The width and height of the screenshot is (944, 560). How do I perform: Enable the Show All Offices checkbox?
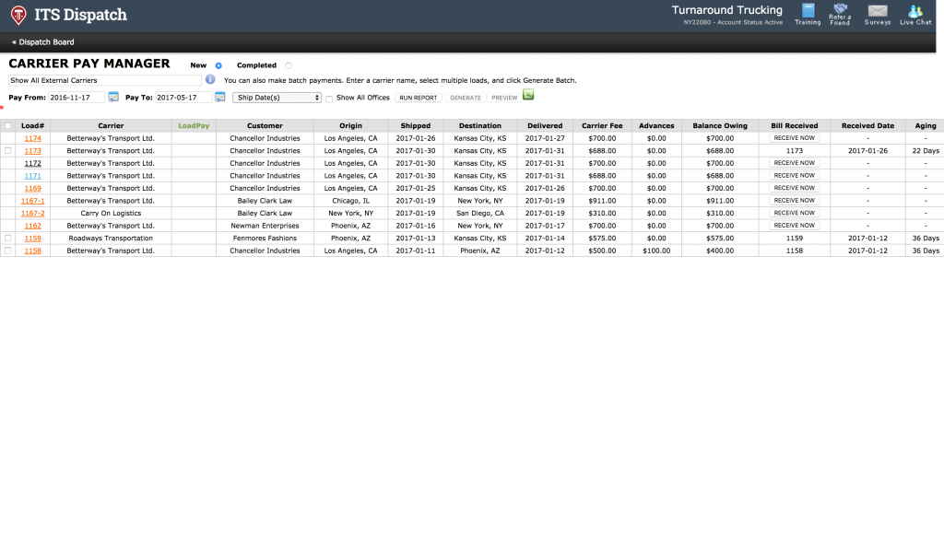coord(329,99)
